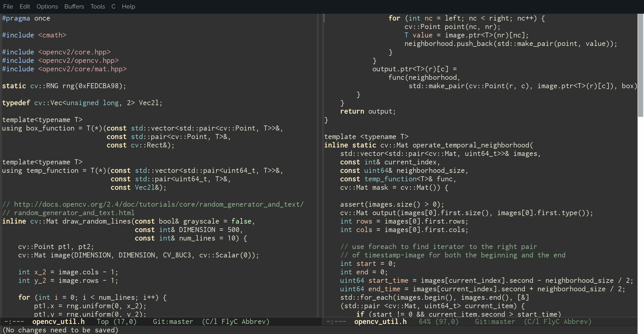The height and width of the screenshot is (334, 644).
Task: Open the Buffers menu
Action: click(x=74, y=6)
